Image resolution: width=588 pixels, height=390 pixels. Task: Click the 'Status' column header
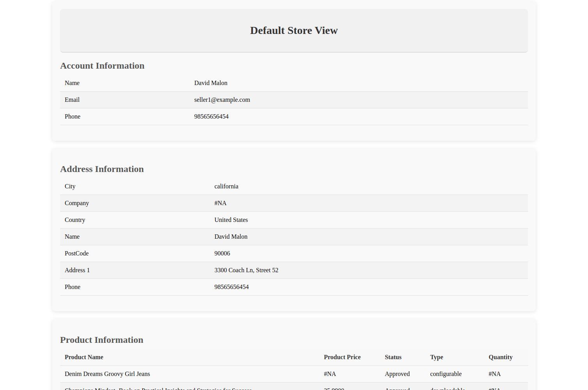393,357
